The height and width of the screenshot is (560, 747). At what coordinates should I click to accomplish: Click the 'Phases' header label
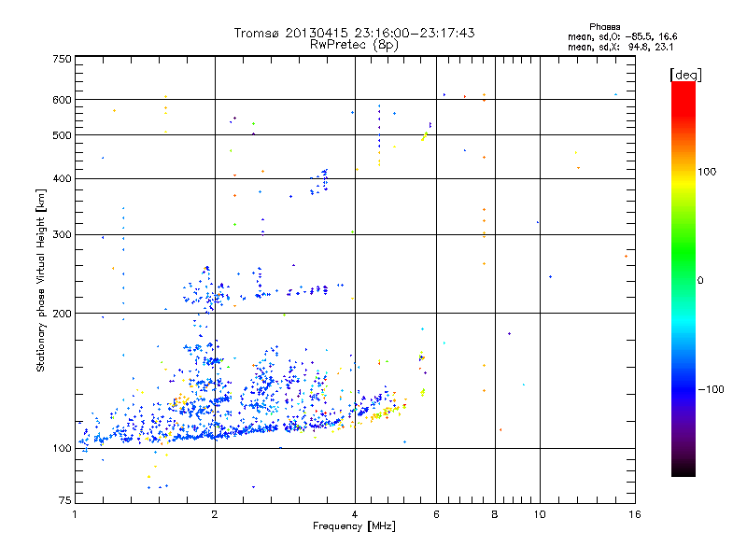(604, 27)
